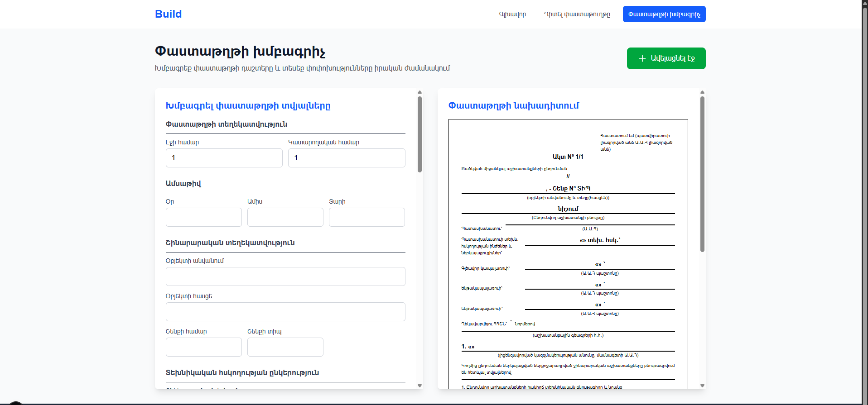Click the preview panel scroll-down arrow
The width and height of the screenshot is (868, 405).
click(x=702, y=386)
